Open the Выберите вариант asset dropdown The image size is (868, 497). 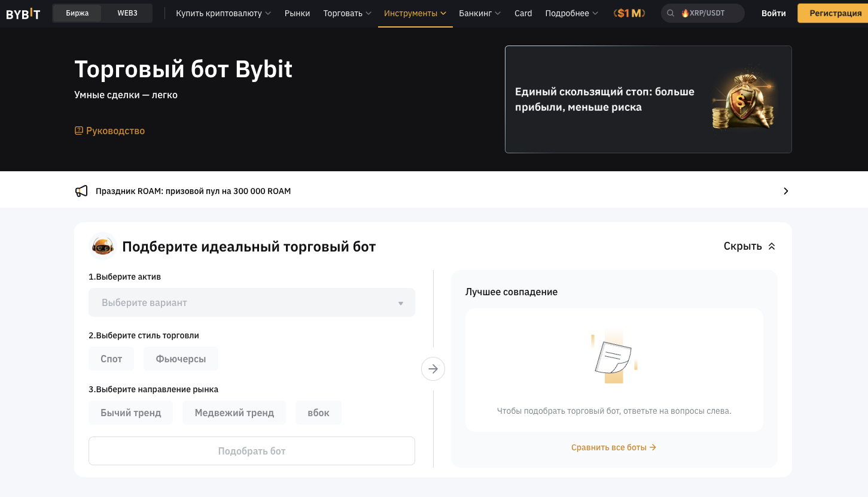point(252,302)
